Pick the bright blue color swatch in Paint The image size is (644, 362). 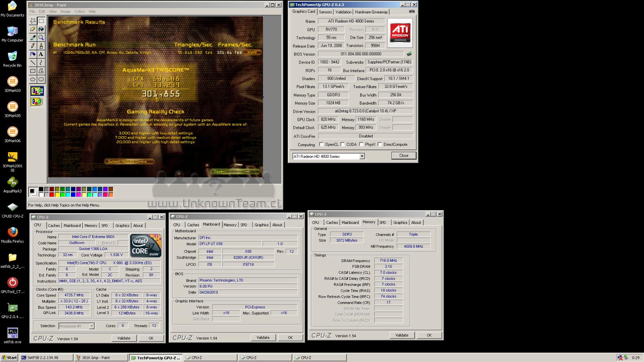coord(73,194)
